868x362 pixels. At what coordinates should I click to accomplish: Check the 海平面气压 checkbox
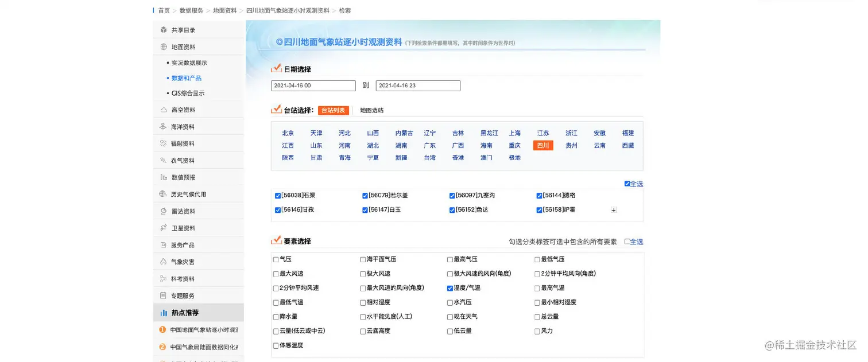(363, 259)
